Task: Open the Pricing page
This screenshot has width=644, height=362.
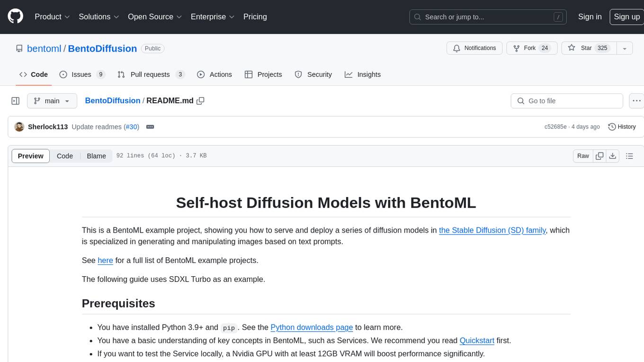Action: point(255,17)
